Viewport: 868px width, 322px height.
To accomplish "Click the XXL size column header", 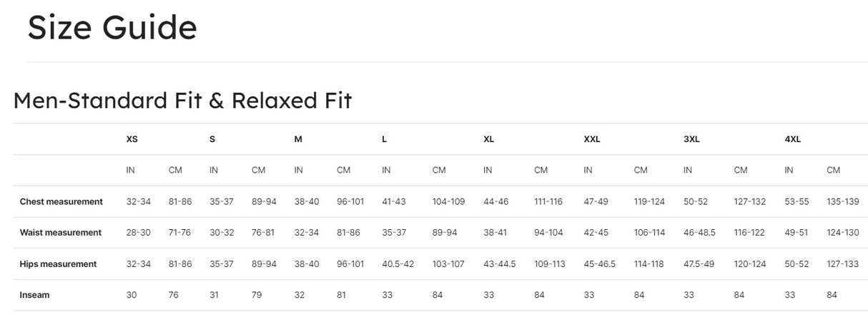I will click(x=592, y=139).
